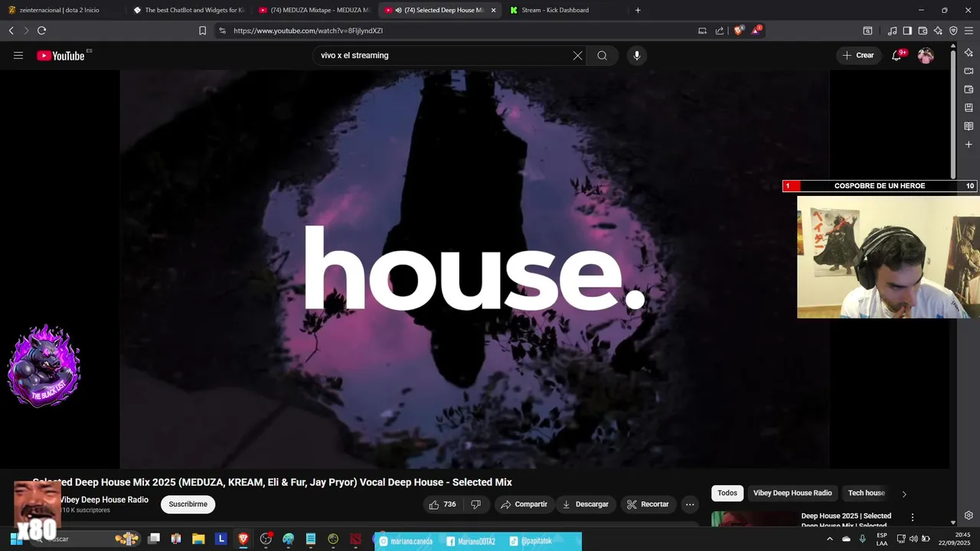Screen dimensions: 980x551
Task: Bookmark this page in the address bar
Action: [202, 31]
